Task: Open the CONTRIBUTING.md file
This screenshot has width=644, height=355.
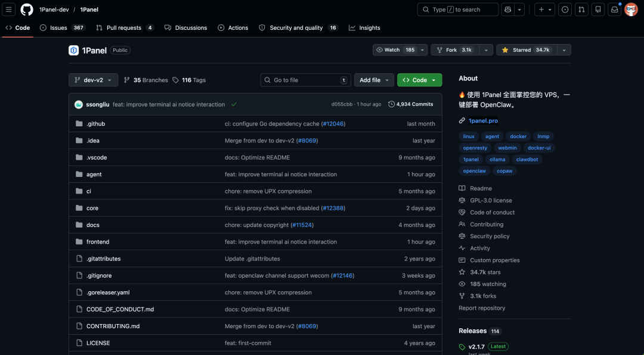Action: coord(113,326)
